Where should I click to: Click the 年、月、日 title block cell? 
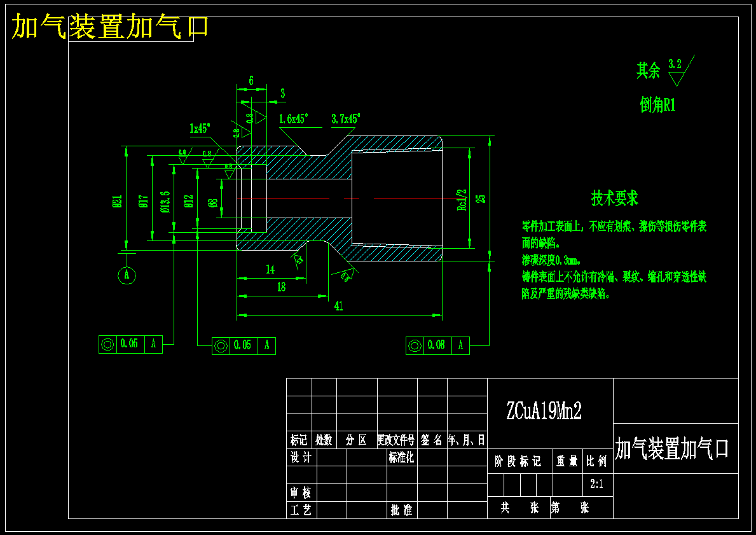(467, 440)
